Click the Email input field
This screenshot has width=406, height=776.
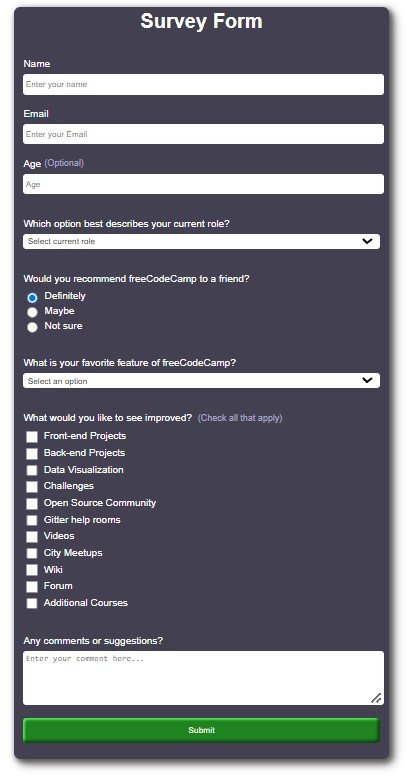pos(203,134)
